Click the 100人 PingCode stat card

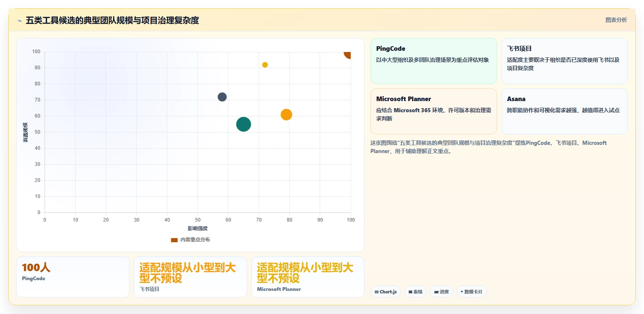pos(73,277)
